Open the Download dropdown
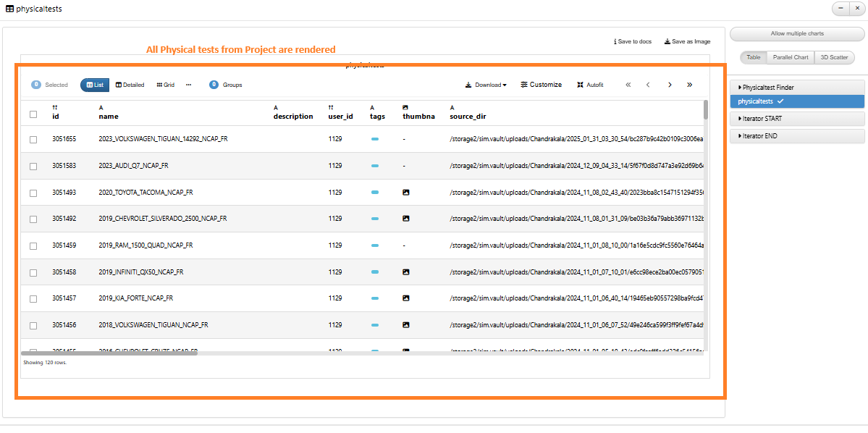The width and height of the screenshot is (868, 433). (x=486, y=85)
